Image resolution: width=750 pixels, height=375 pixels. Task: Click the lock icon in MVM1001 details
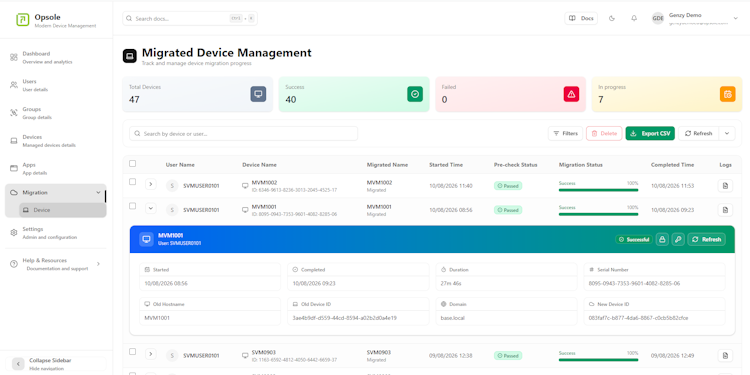(x=662, y=239)
